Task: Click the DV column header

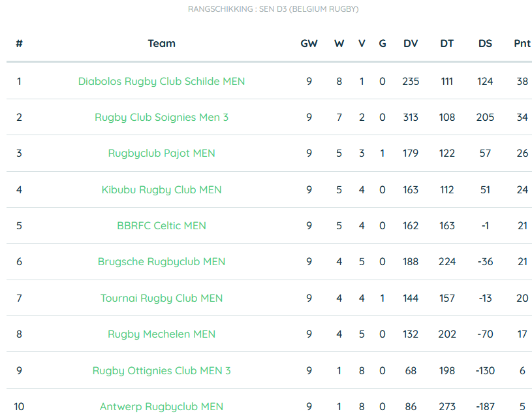Action: (x=411, y=44)
